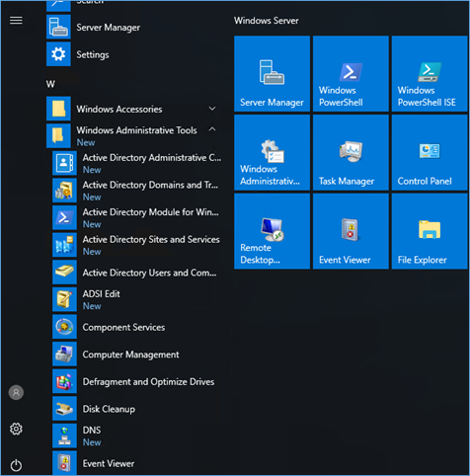Open the File Explorer tile
Screen dimensions: 470x476
(430, 231)
